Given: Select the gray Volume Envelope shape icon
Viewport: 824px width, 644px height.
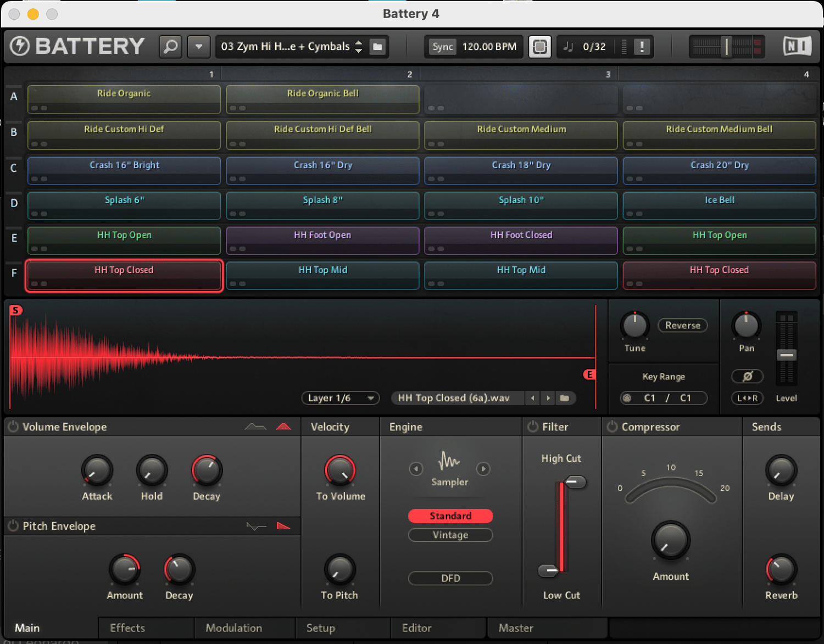Looking at the screenshot, I should click(x=255, y=427).
